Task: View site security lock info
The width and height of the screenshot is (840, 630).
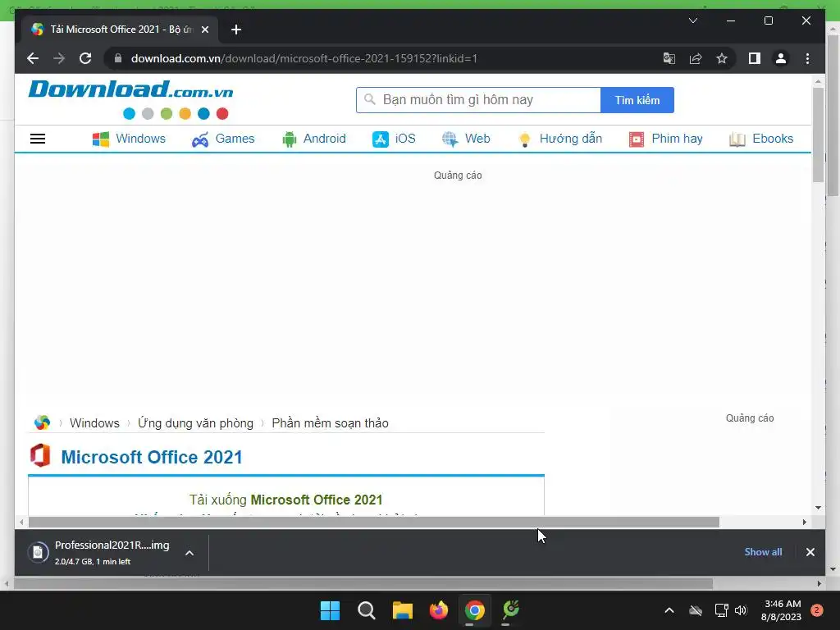Action: [x=118, y=58]
